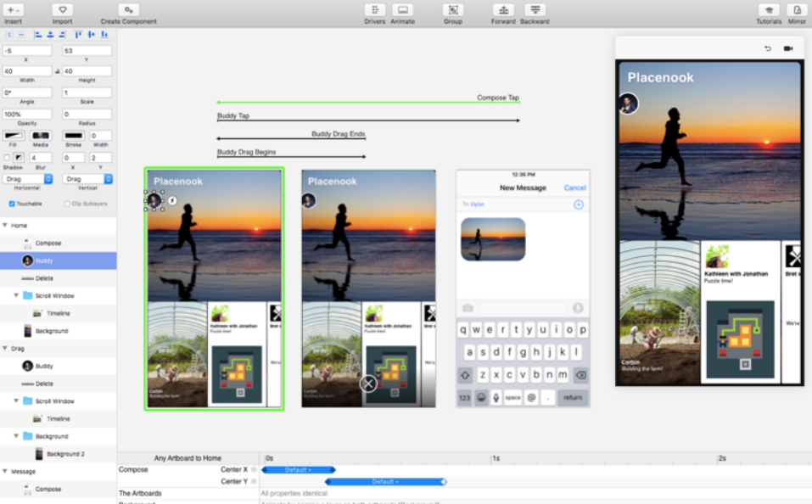Viewport: 812px width, 504px height.
Task: Uncheck the Touchable checkbox
Action: pos(12,204)
